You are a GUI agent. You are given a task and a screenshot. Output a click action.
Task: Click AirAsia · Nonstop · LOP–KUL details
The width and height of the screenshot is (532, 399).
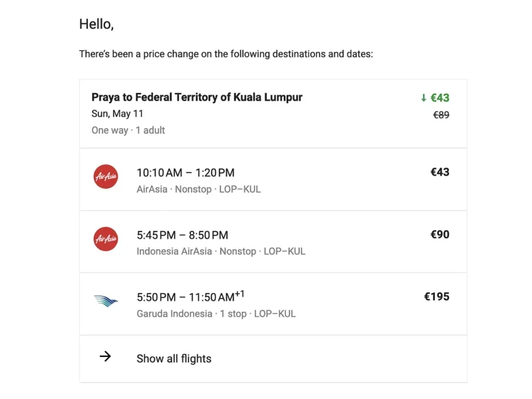(x=199, y=189)
